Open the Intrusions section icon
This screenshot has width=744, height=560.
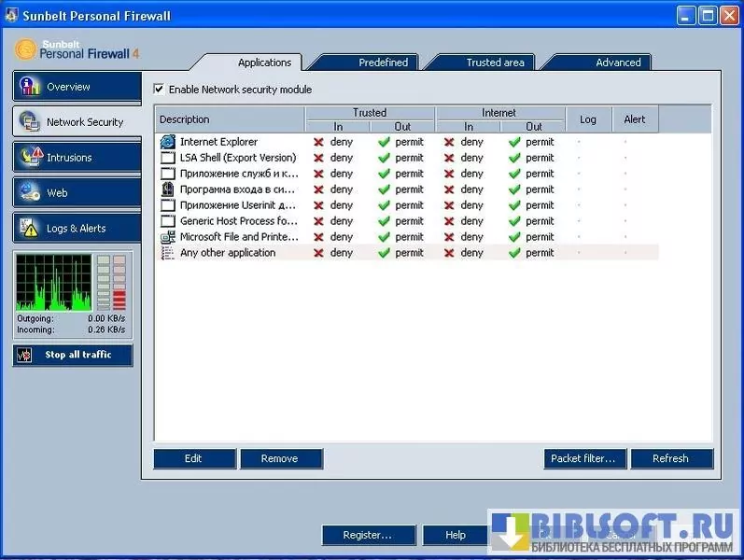tap(30, 158)
